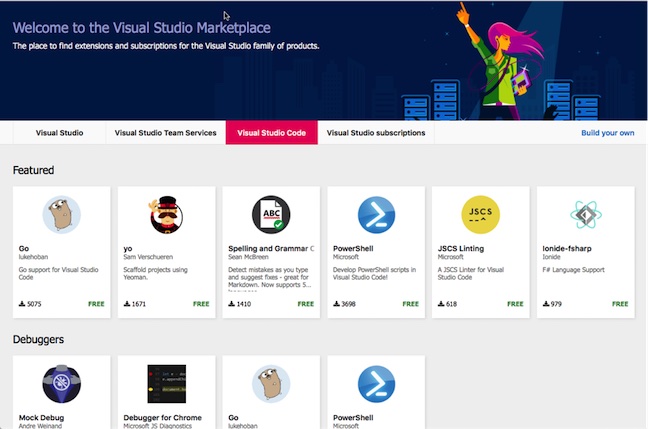Select the Spelling and Grammar ABC icon

click(x=271, y=214)
